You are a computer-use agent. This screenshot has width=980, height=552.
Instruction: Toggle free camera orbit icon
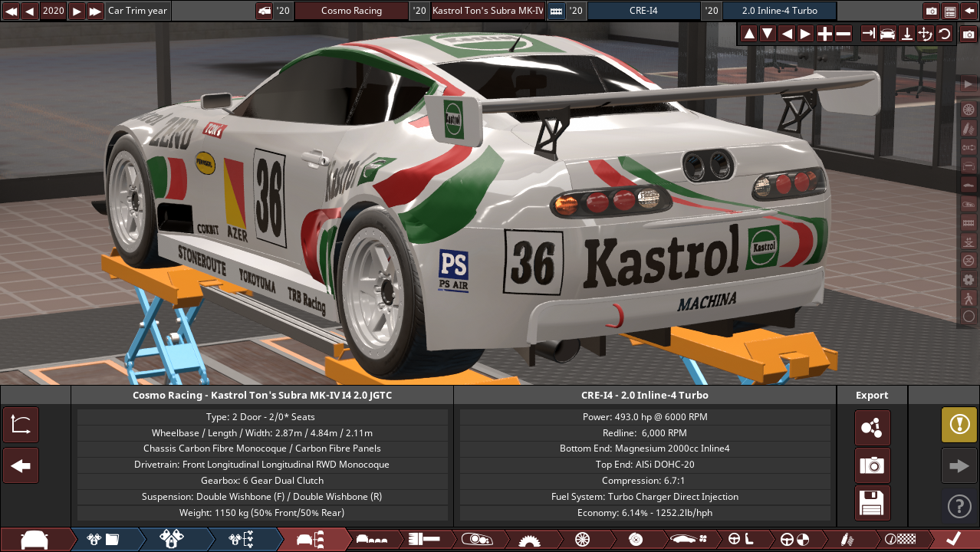pos(925,34)
